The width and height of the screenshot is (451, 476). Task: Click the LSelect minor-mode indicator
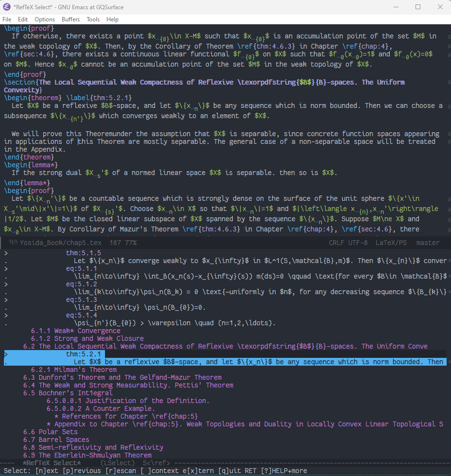pos(117,463)
